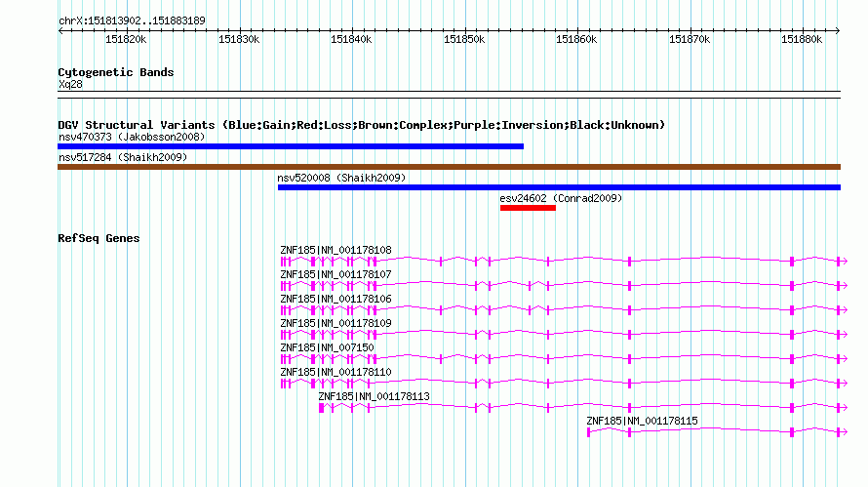Click the 151830k ruler tick label
This screenshot has height=487, width=868.
[239, 39]
